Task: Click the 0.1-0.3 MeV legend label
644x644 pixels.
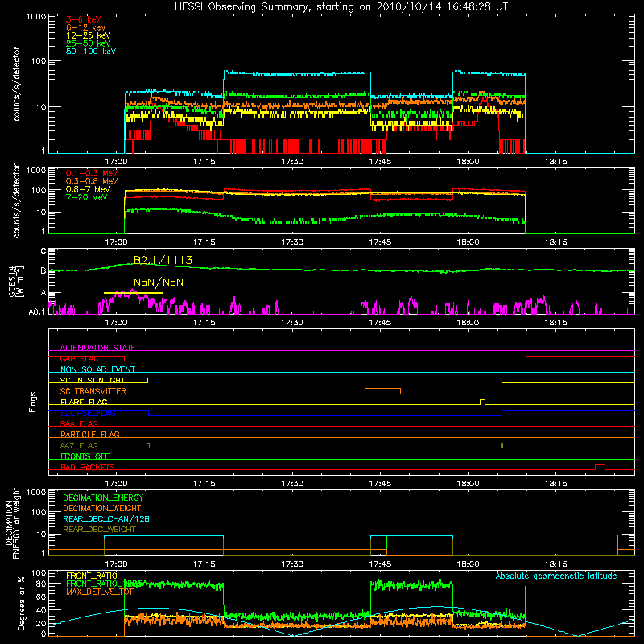Action: tap(92, 173)
